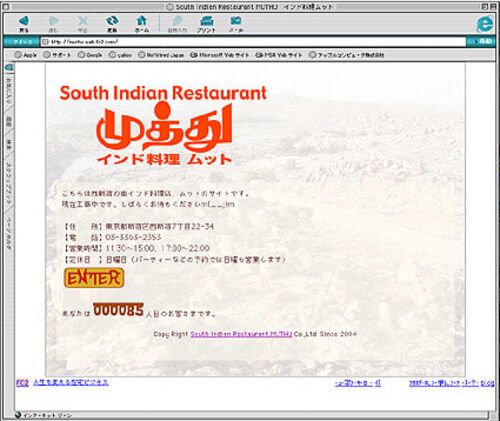Open the MSN Web サイト favorite
This screenshot has width=500, height=421.
[279, 55]
